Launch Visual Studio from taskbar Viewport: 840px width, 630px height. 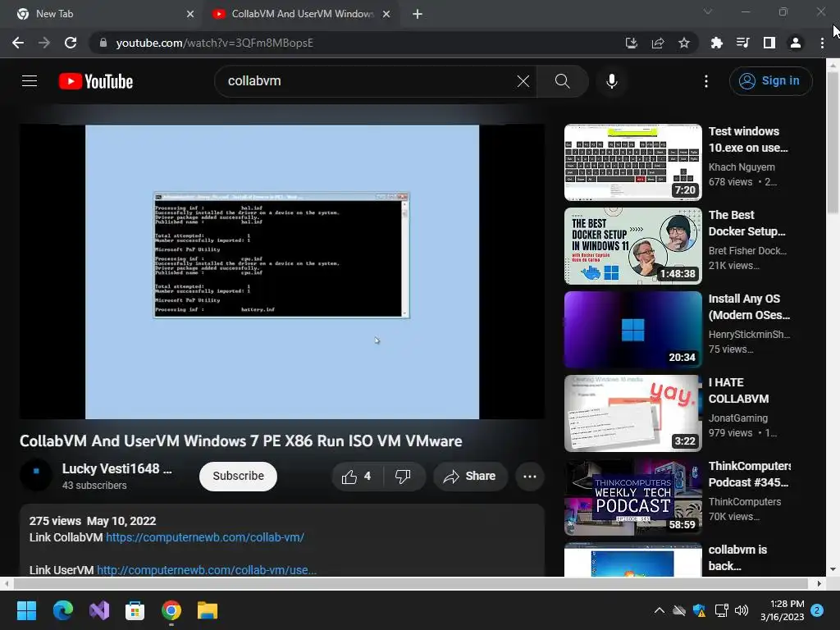[99, 610]
